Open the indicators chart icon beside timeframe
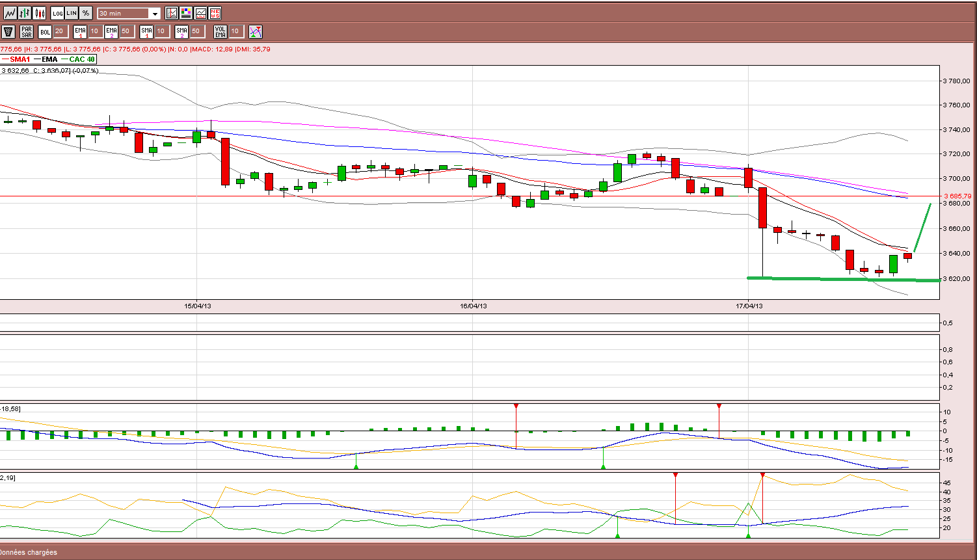Viewport: 977px width, 560px height. pyautogui.click(x=172, y=13)
